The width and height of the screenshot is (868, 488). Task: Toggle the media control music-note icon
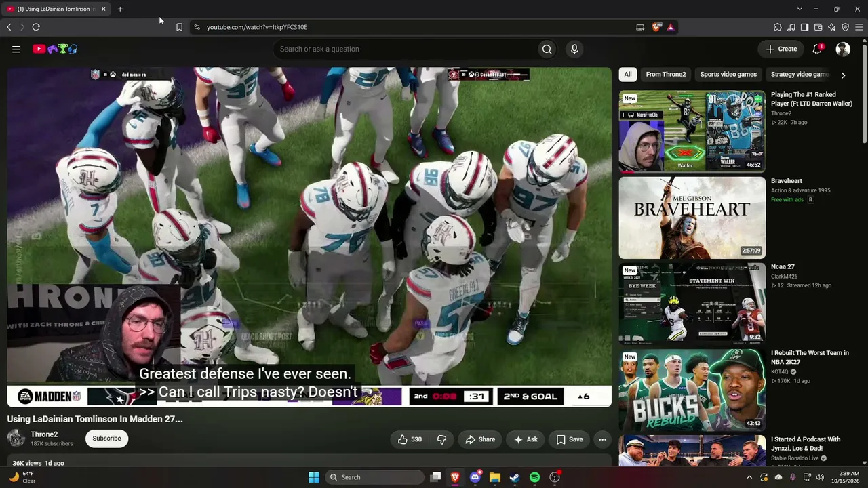[791, 27]
